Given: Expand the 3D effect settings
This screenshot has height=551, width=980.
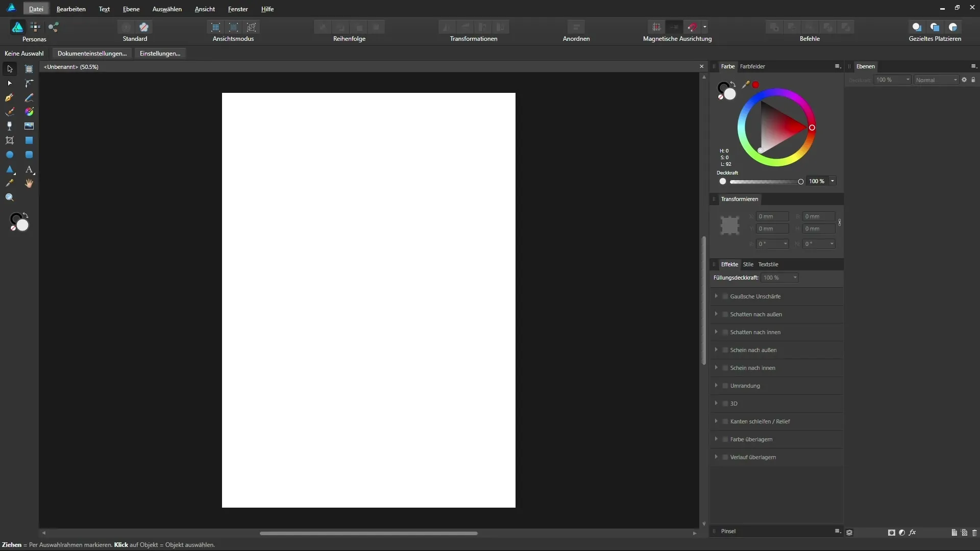Looking at the screenshot, I should point(716,403).
